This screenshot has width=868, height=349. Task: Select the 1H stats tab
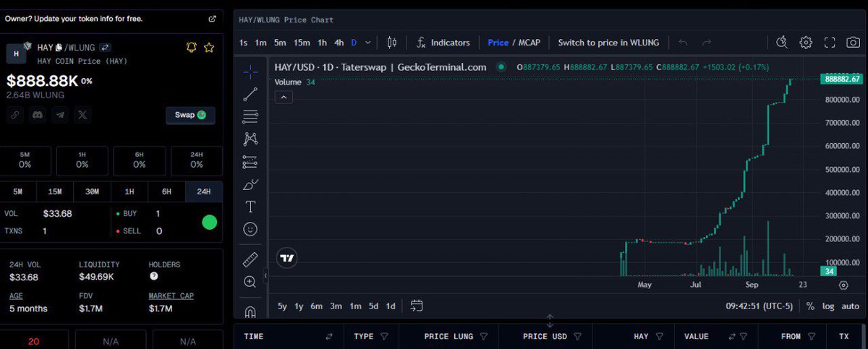click(x=129, y=191)
